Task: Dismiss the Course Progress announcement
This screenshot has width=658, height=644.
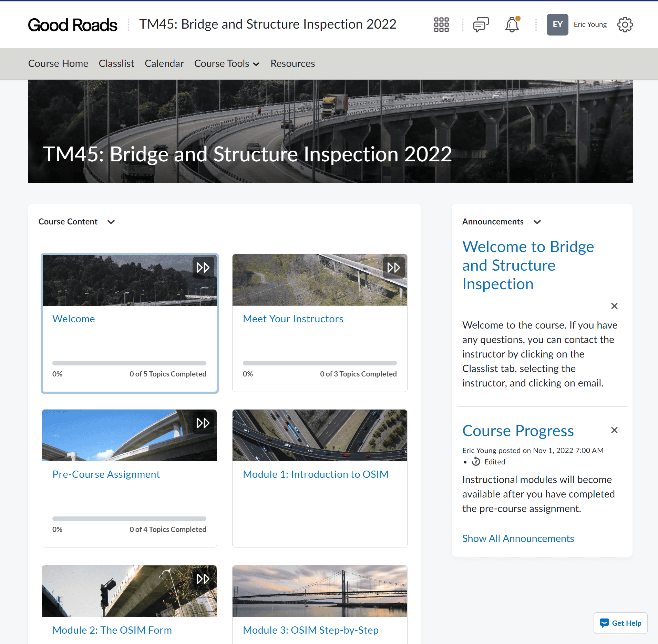Action: 614,430
